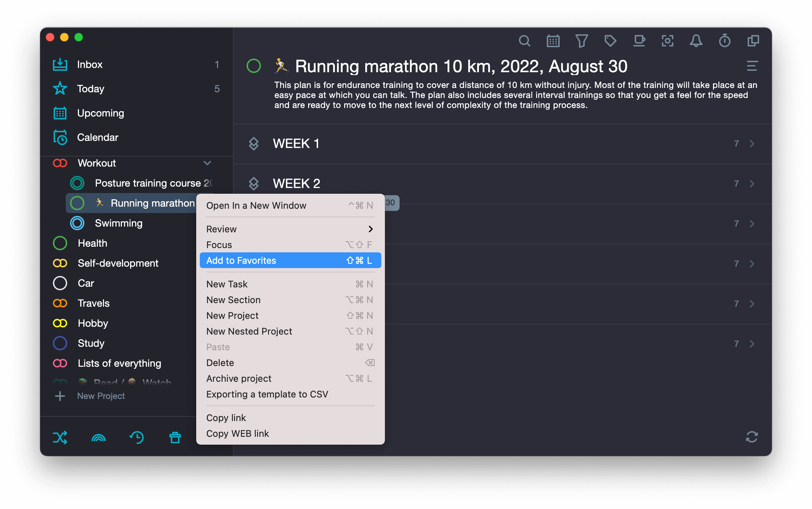This screenshot has width=812, height=509.
Task: Click the coffee cup break icon
Action: (x=639, y=41)
